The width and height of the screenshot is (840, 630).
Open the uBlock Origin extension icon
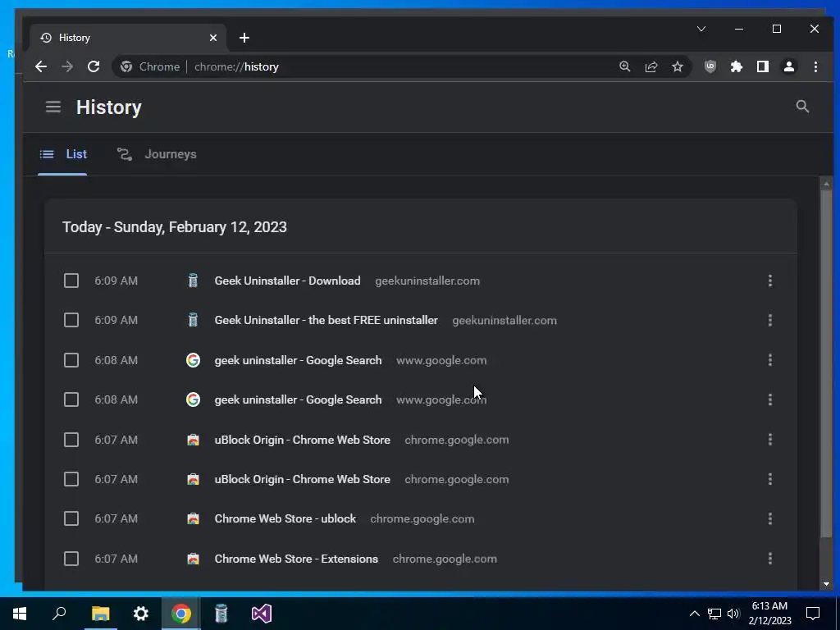[x=710, y=66]
